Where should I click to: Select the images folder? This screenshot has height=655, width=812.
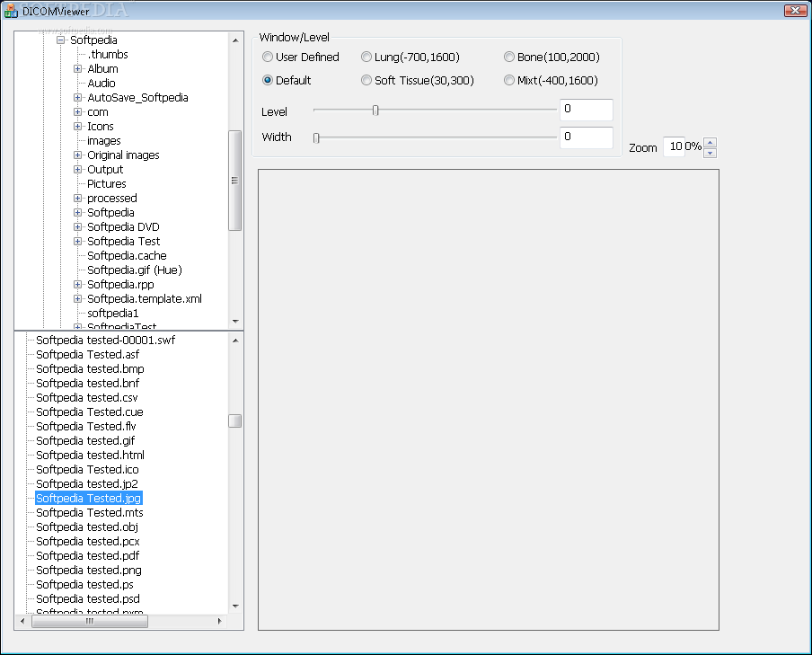tap(104, 141)
